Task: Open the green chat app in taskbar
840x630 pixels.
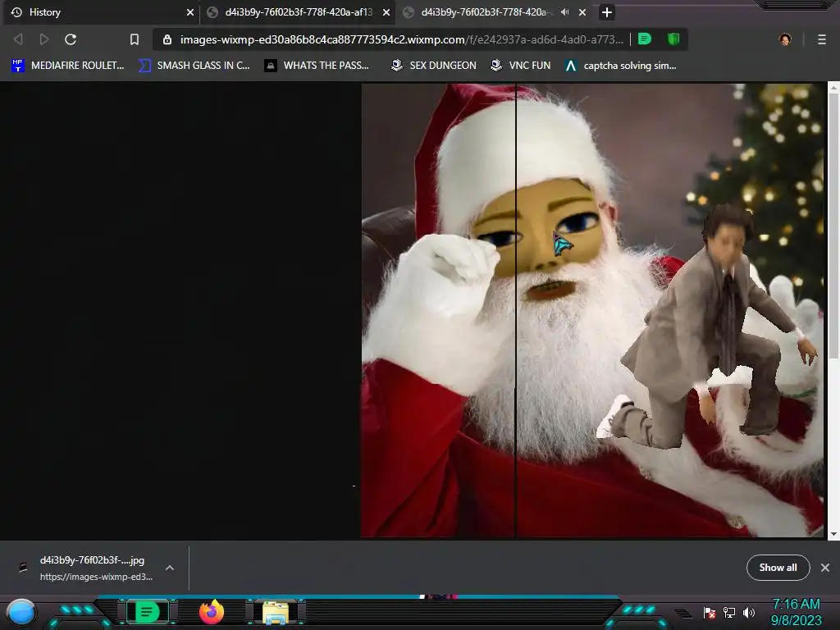Action: click(147, 612)
